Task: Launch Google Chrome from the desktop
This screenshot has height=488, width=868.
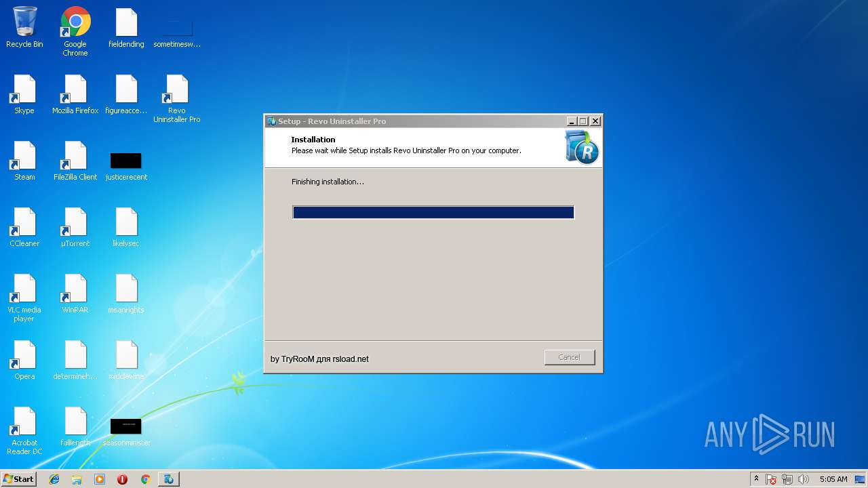Action: tap(75, 32)
